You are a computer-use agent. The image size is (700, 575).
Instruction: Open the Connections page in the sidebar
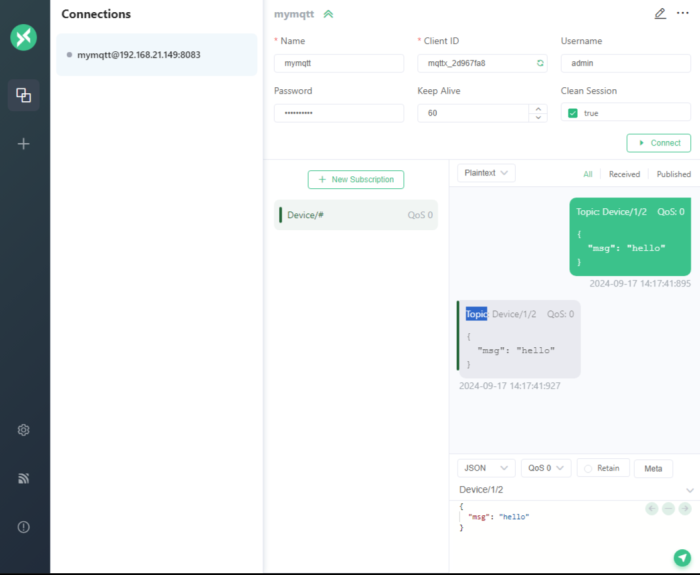click(x=23, y=95)
